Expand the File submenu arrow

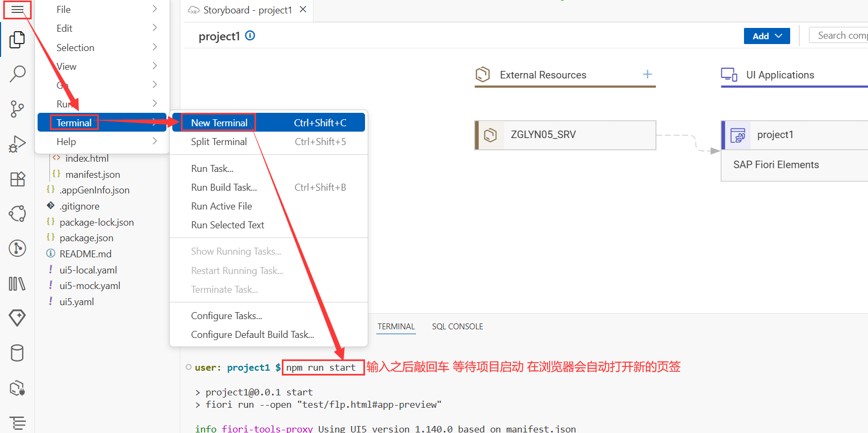click(x=155, y=9)
